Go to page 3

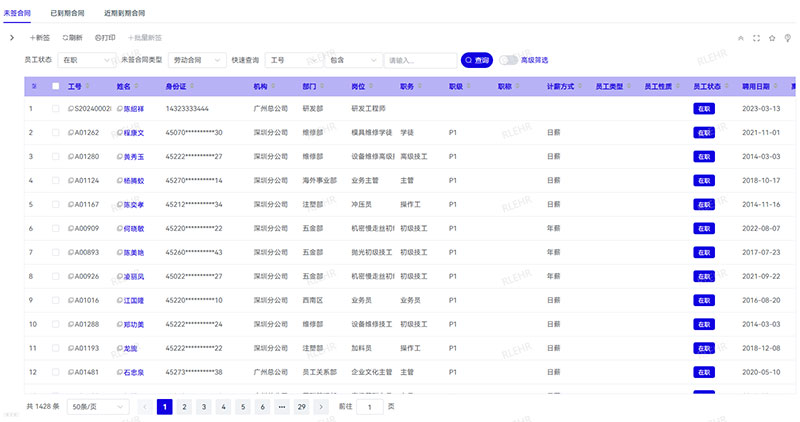coord(204,407)
